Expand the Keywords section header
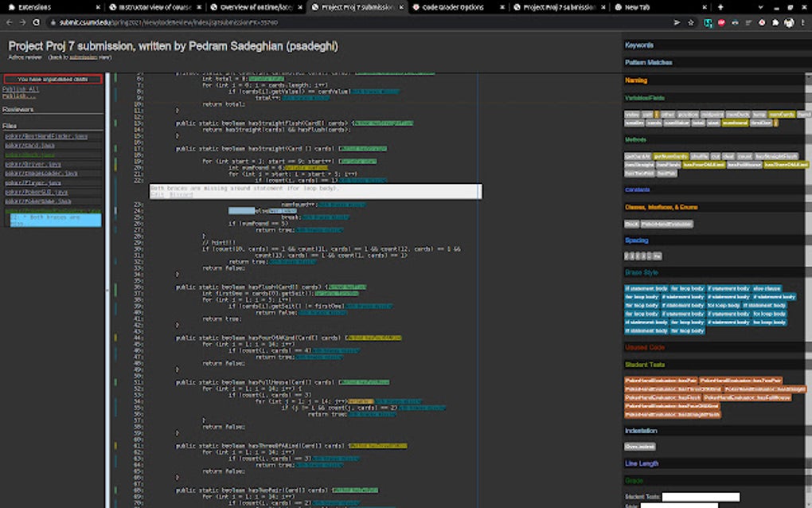The width and height of the screenshot is (812, 508). 639,45
